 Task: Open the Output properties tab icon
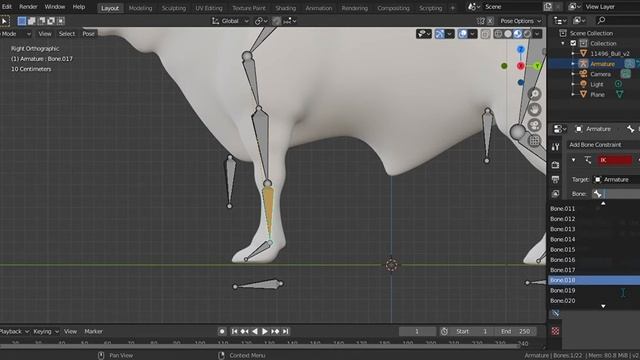point(555,180)
